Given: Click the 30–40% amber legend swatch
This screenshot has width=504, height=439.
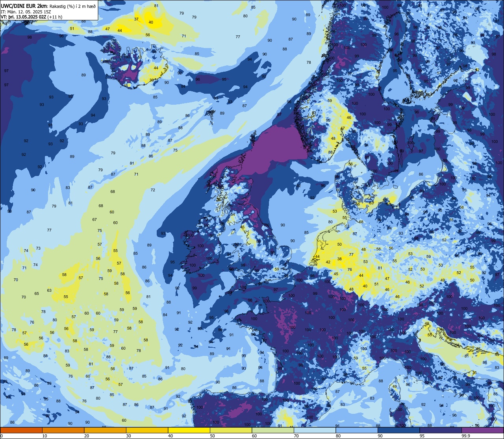Looking at the screenshot, I should click(x=147, y=430).
